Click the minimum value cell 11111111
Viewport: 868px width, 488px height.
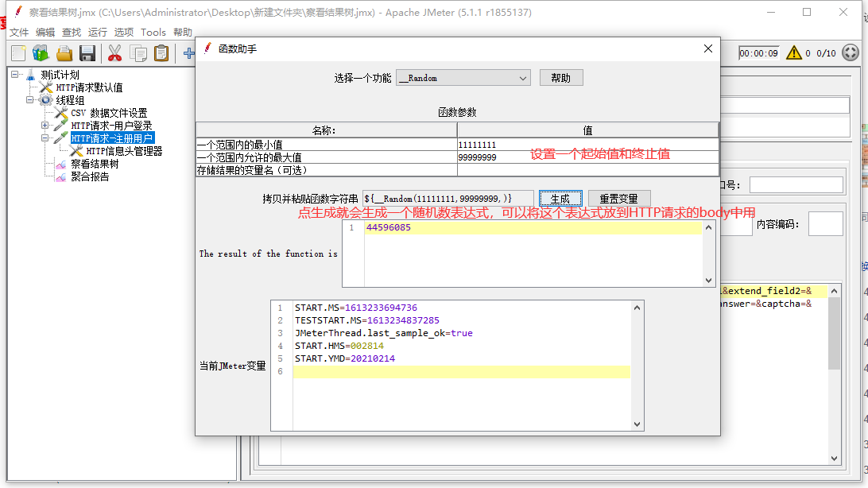tap(587, 145)
